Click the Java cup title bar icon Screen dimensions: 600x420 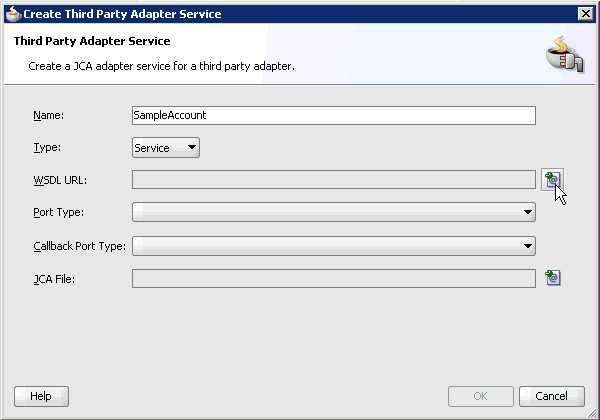(x=13, y=14)
